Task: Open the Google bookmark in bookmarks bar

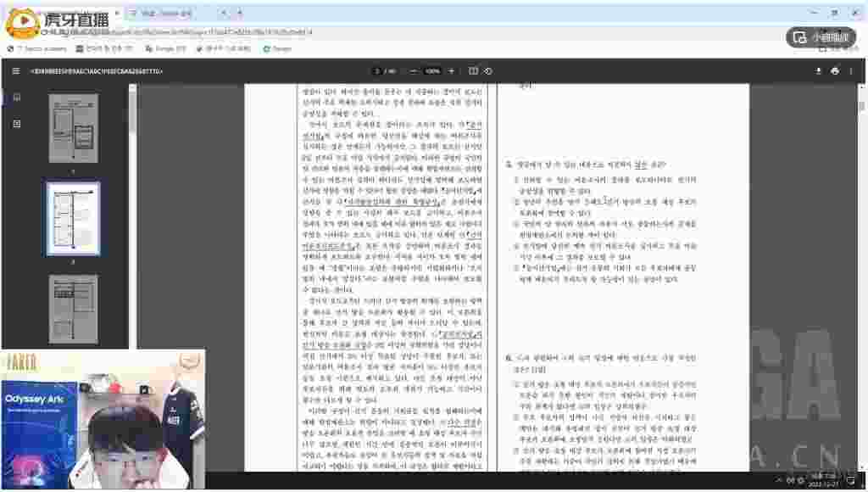Action: click(x=279, y=49)
